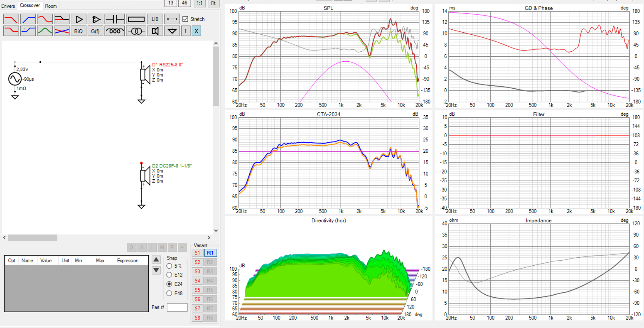This screenshot has width=644, height=328.
Task: Click the schematic scroll down arrow
Action: point(216,231)
